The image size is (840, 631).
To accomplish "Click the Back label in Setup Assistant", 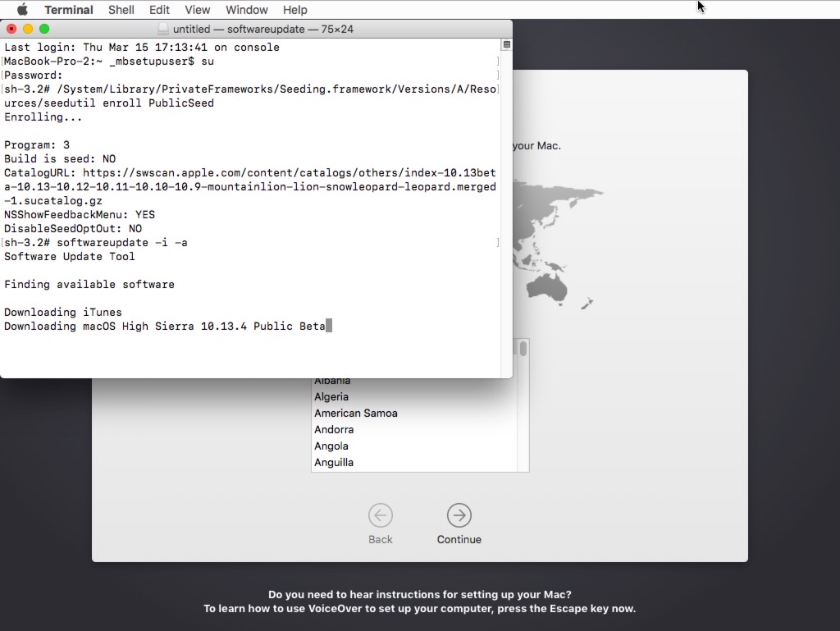I will 381,539.
